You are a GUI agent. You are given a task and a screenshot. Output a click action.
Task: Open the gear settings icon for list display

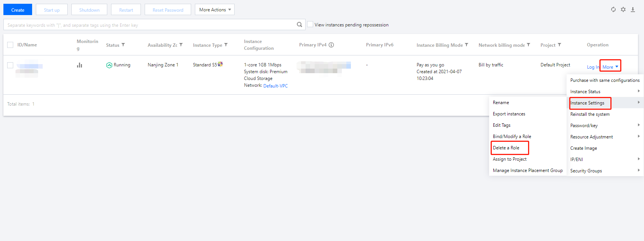(x=623, y=9)
